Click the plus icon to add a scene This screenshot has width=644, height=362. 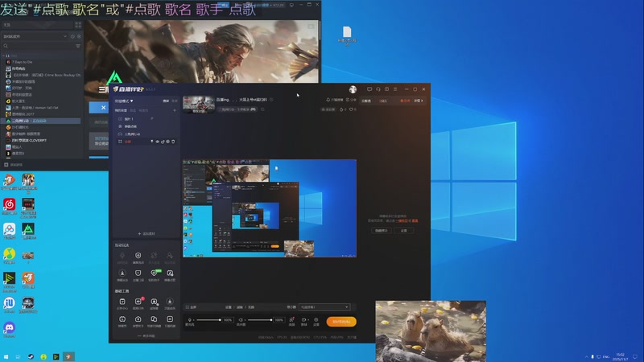point(175,110)
